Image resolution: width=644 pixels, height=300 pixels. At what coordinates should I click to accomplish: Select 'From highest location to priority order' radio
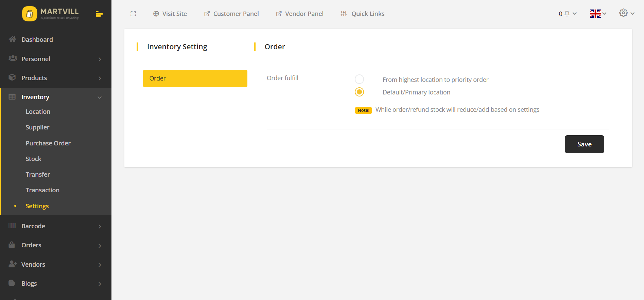[359, 80]
